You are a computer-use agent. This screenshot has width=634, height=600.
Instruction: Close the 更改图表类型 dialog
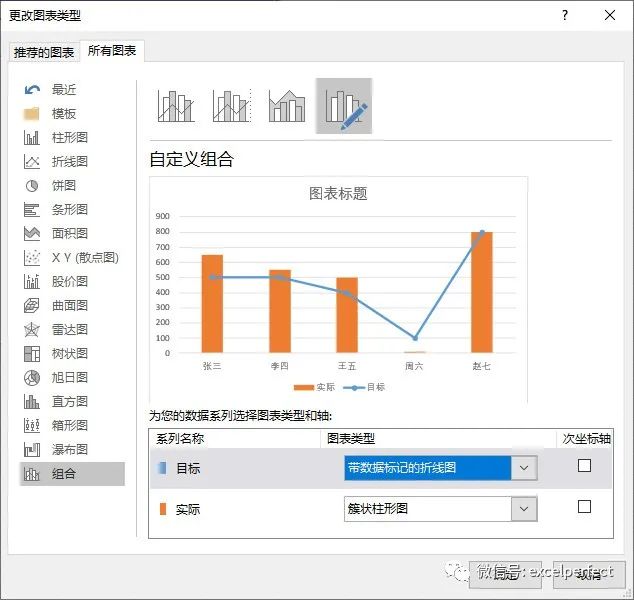tap(610, 15)
